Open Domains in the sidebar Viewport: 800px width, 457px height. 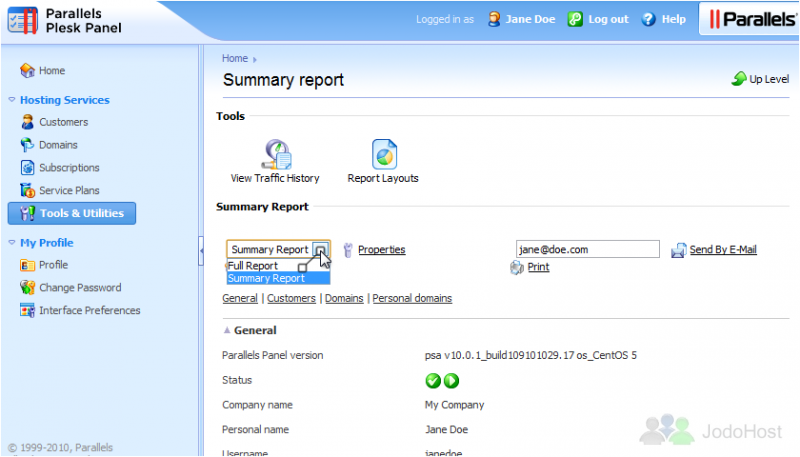[x=58, y=145]
